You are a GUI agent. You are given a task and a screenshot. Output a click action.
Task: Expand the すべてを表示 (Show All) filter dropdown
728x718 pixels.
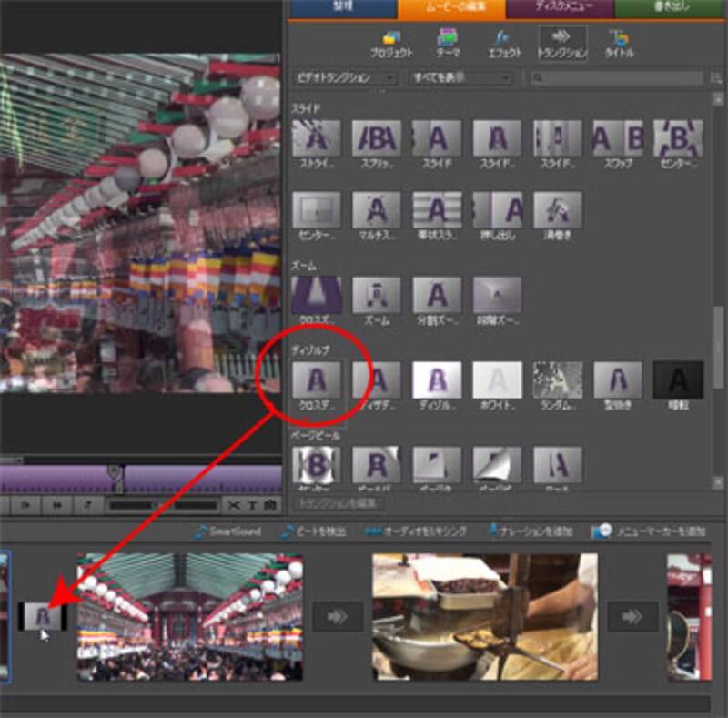(460, 78)
